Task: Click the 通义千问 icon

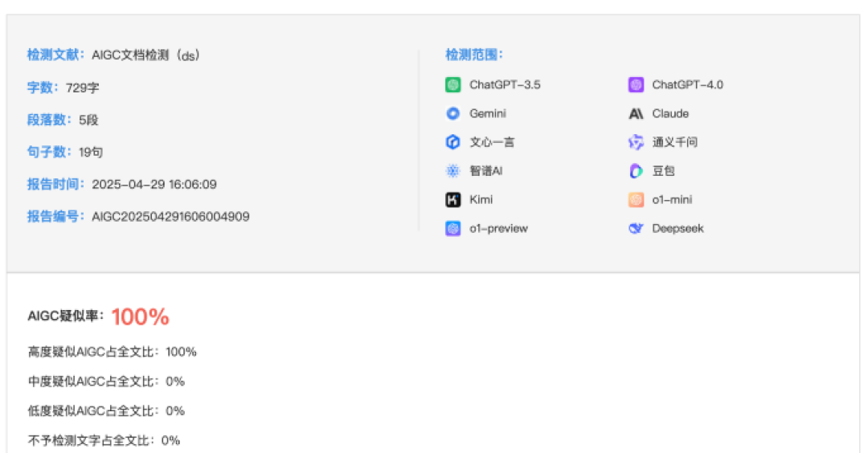Action: point(636,142)
